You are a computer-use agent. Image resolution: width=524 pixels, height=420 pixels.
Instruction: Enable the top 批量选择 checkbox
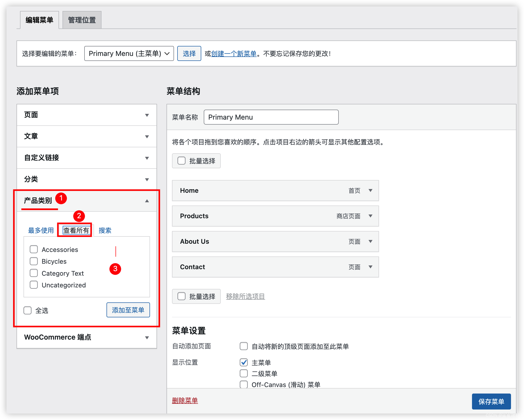point(181,161)
